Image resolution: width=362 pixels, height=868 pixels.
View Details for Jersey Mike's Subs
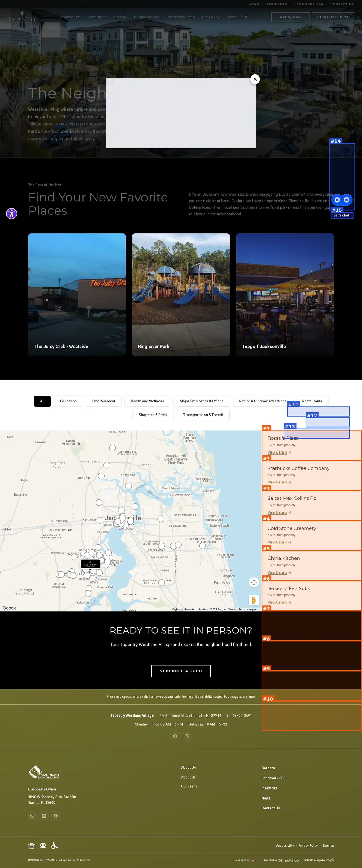point(279,603)
